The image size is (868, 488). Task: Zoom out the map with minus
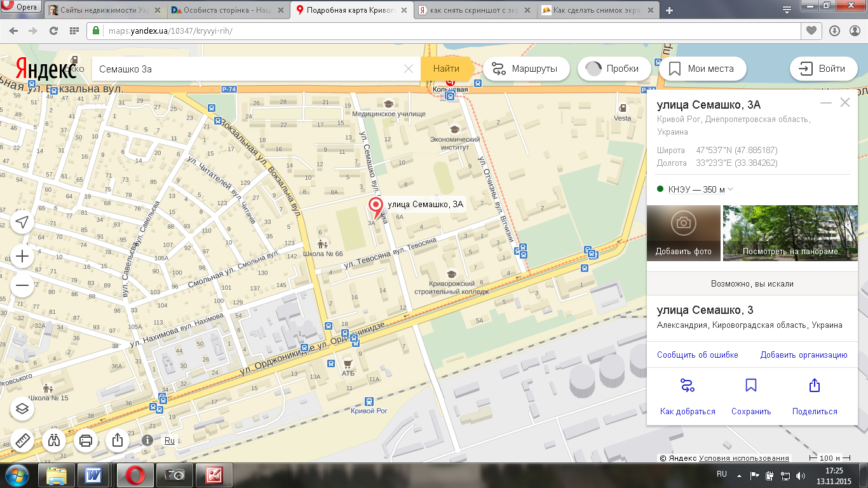click(x=22, y=285)
